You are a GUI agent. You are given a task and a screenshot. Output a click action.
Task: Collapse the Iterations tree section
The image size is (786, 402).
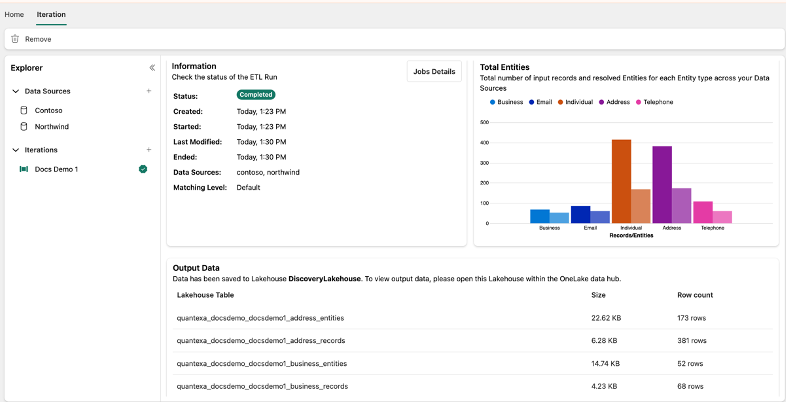(x=16, y=150)
